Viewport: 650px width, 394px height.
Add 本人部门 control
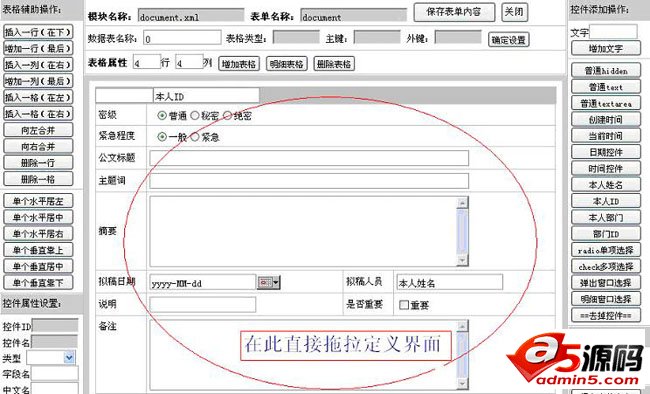click(x=606, y=217)
